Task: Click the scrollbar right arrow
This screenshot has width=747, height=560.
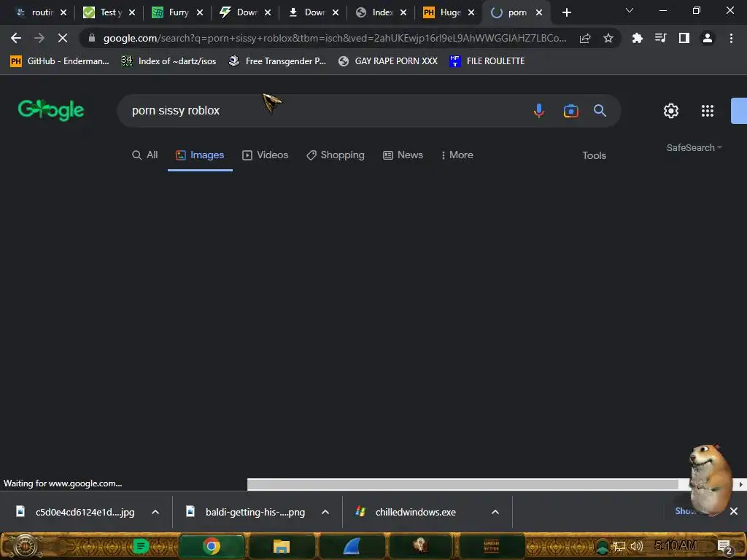Action: [740, 484]
